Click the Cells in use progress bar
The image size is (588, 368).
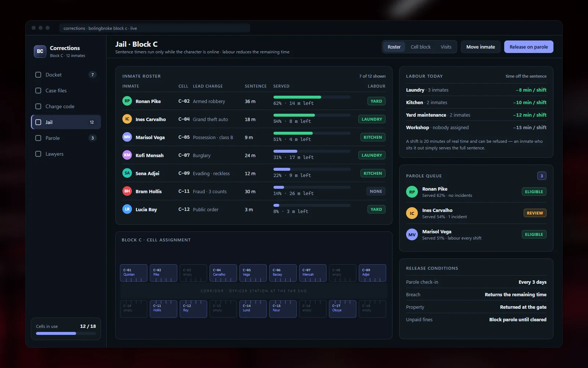pyautogui.click(x=66, y=333)
